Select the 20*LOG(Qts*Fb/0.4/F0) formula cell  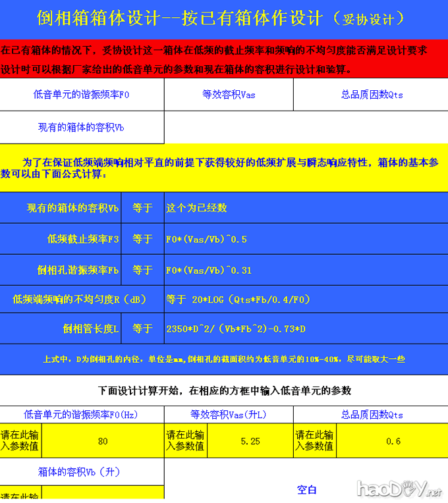tap(305, 300)
